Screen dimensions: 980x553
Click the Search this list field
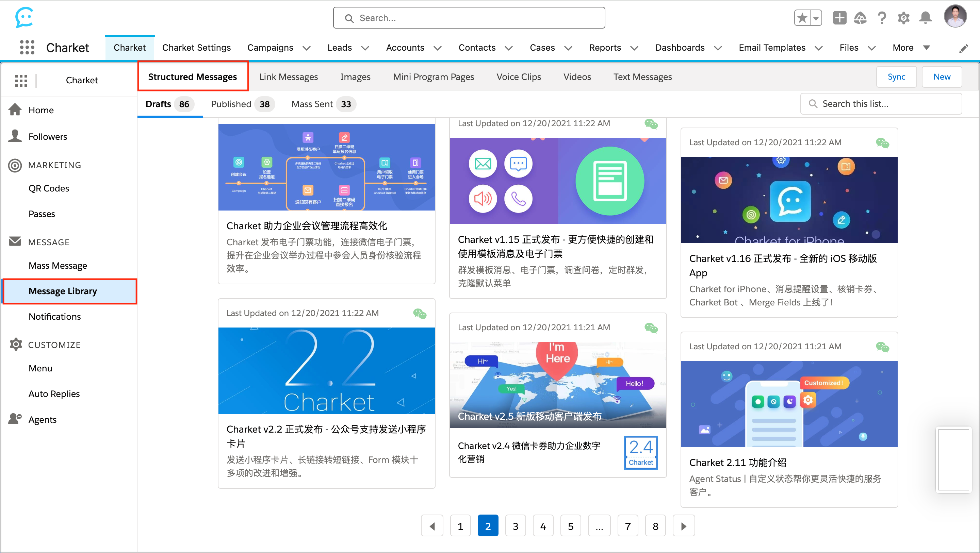click(x=881, y=104)
